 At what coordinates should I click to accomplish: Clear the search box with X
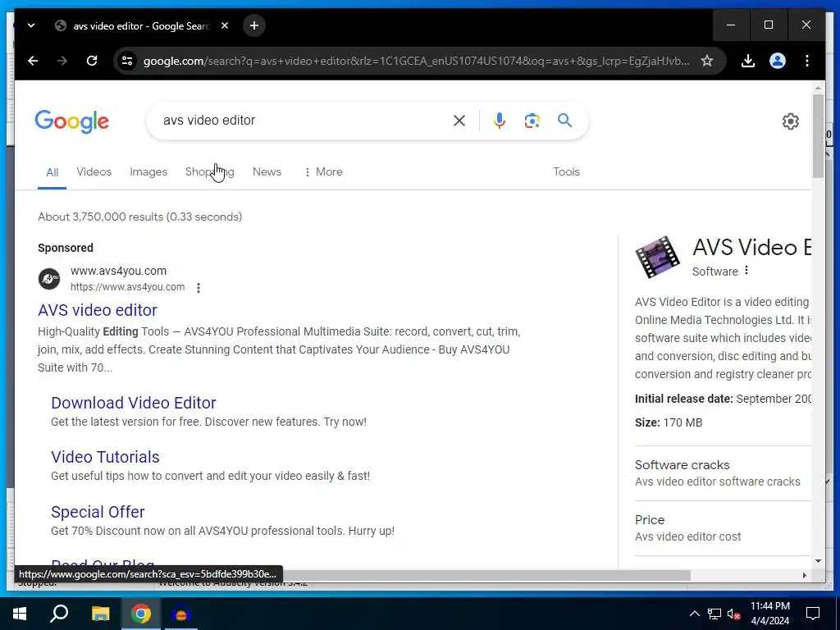pyautogui.click(x=459, y=121)
